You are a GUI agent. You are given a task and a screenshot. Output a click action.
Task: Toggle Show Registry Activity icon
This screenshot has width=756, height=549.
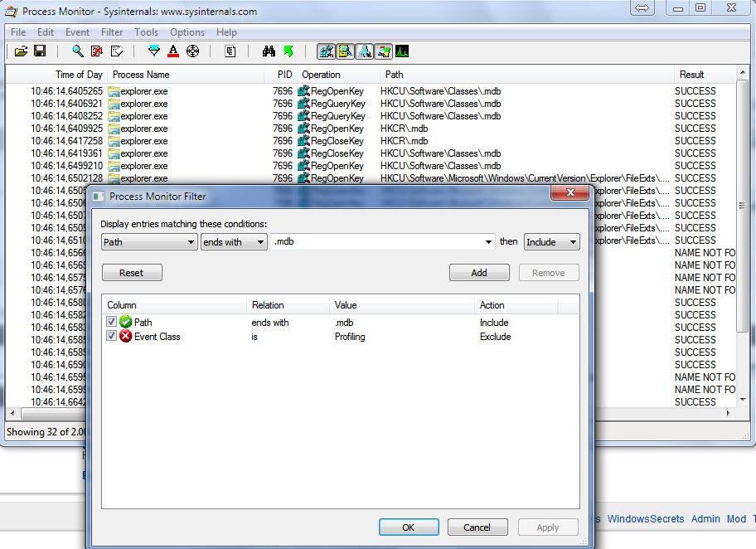click(x=326, y=51)
